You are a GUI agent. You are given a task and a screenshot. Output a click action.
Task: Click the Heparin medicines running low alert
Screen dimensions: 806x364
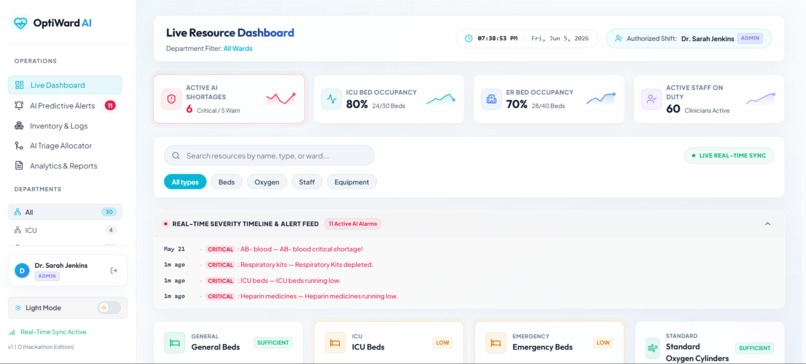[302, 296]
